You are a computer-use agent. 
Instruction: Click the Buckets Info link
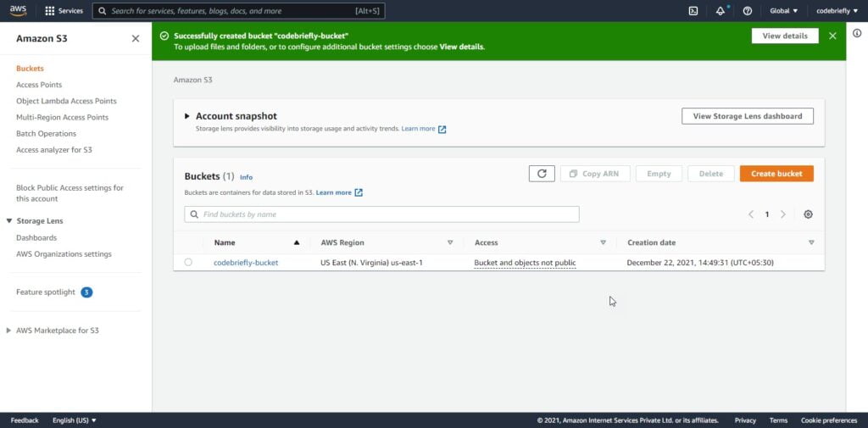[x=247, y=177]
